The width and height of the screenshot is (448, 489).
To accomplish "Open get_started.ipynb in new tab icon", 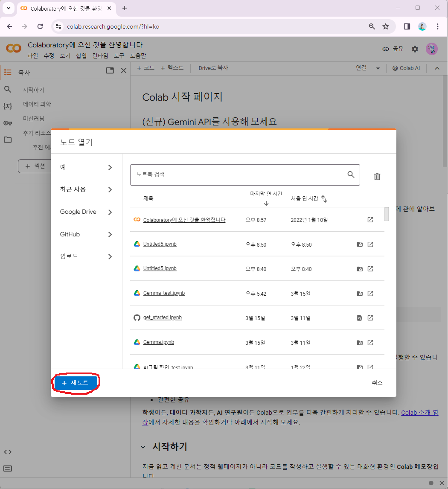I will click(370, 318).
